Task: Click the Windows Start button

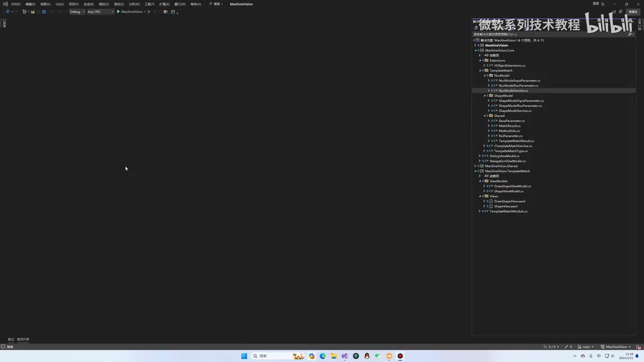Action: 244,356
